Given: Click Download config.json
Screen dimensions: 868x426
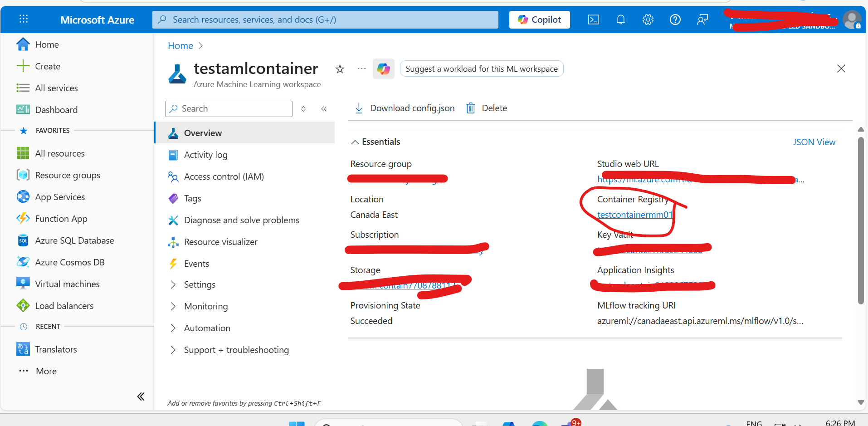Looking at the screenshot, I should coord(404,108).
